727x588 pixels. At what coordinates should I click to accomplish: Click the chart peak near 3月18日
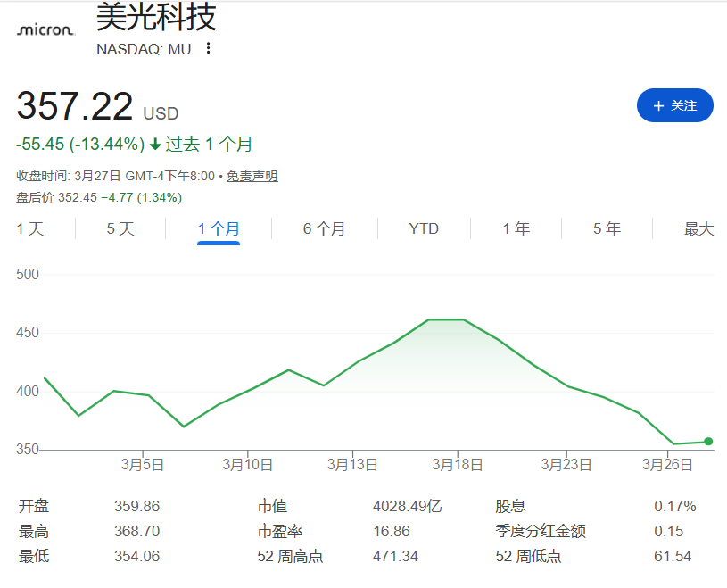point(446,319)
